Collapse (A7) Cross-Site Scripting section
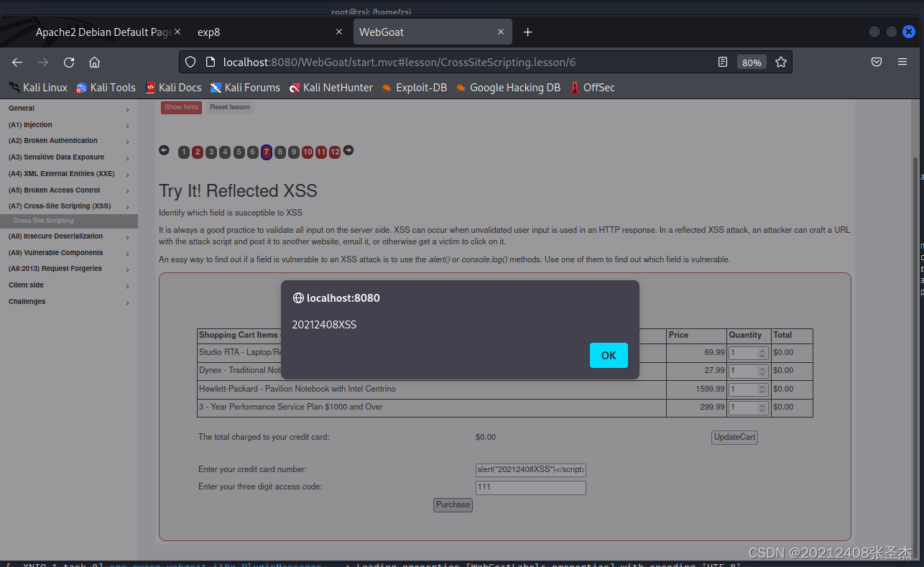The image size is (924, 567). 69,206
